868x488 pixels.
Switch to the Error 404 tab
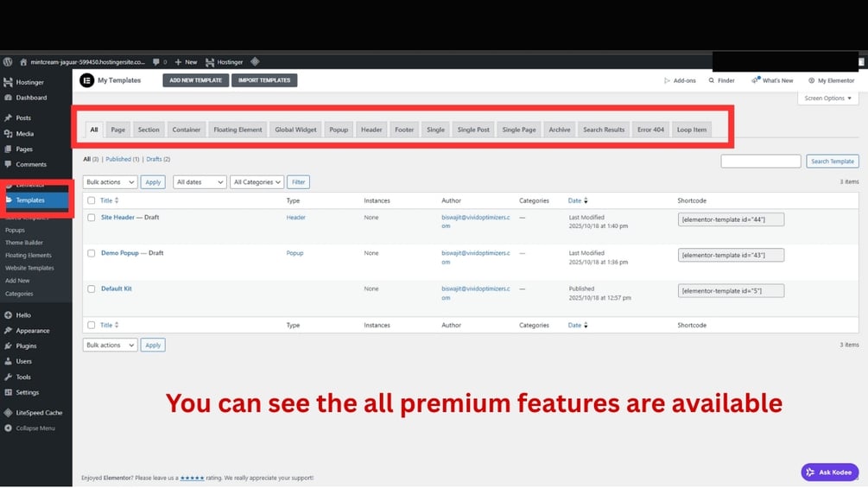(x=650, y=130)
